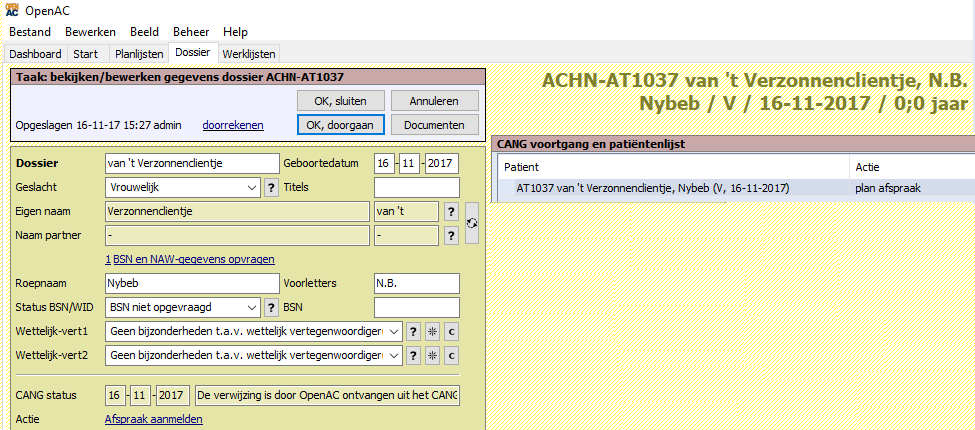This screenshot has width=975, height=430.
Task: Click the 'c' icon on Wettelijk-vert1 row
Action: 451,331
